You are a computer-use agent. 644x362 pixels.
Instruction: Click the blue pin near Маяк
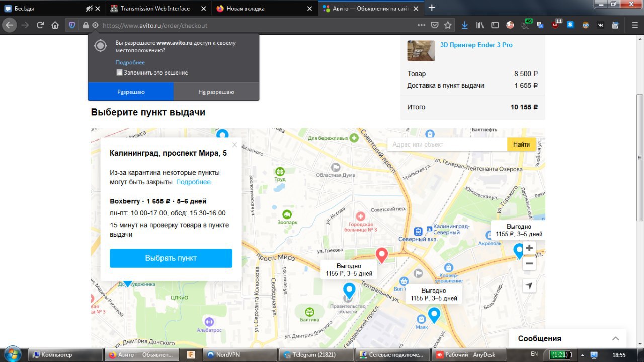(434, 315)
